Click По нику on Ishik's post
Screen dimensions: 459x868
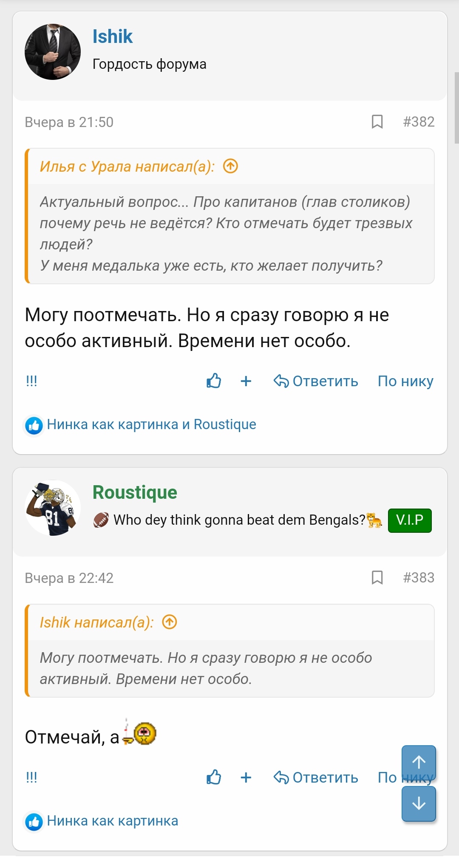pyautogui.click(x=405, y=381)
